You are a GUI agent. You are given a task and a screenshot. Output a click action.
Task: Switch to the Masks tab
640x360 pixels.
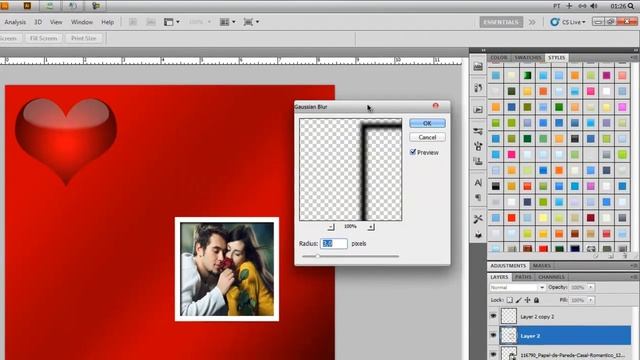[x=542, y=266]
